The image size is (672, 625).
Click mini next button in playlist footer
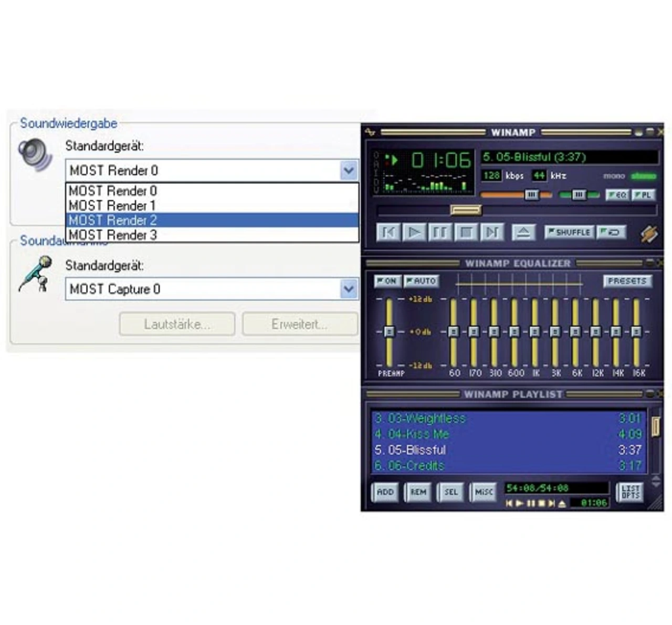551,503
